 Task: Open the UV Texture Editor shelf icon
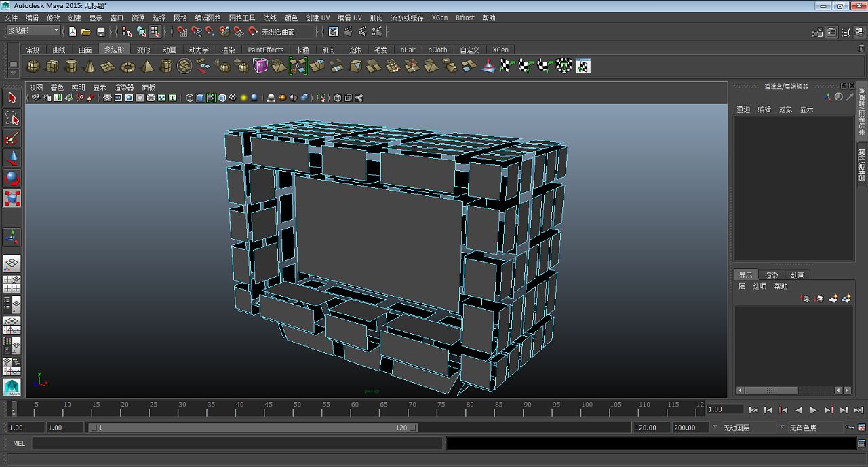click(583, 66)
